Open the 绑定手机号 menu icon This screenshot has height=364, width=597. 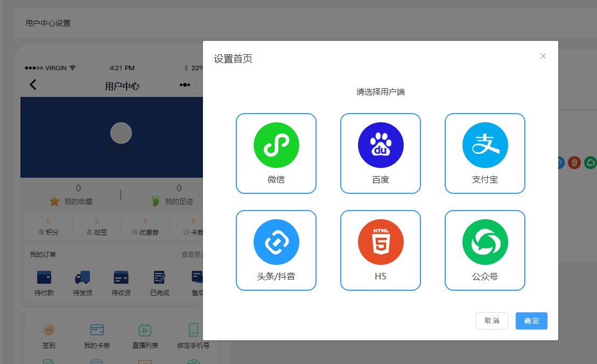coord(193,330)
